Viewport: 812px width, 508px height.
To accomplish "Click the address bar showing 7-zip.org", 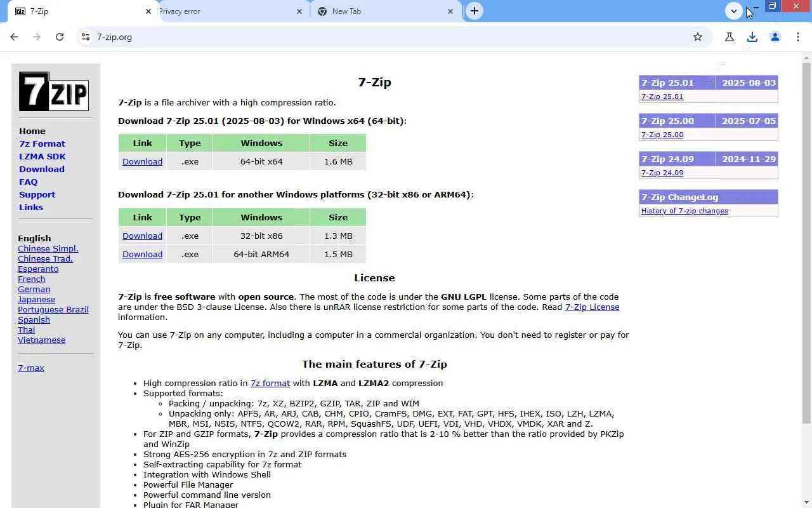I will click(x=393, y=37).
